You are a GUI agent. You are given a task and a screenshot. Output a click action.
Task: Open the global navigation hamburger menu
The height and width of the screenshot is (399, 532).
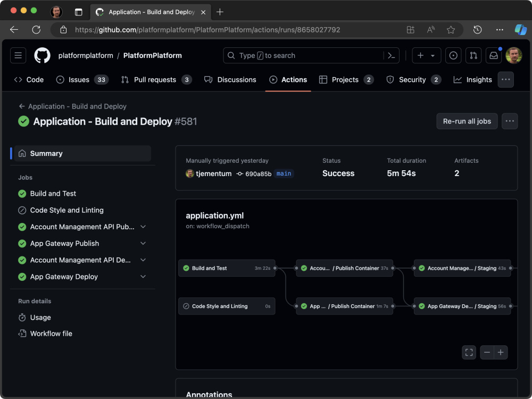[18, 55]
